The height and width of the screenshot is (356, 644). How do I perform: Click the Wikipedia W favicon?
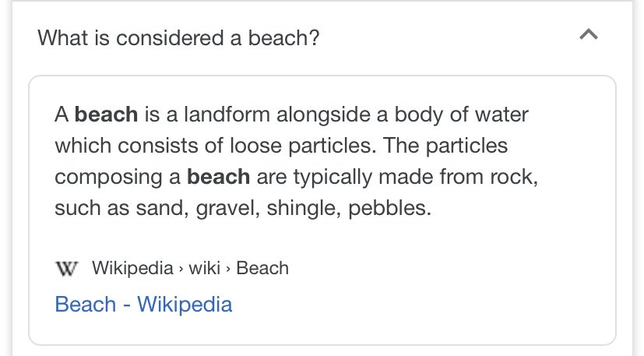[66, 269]
